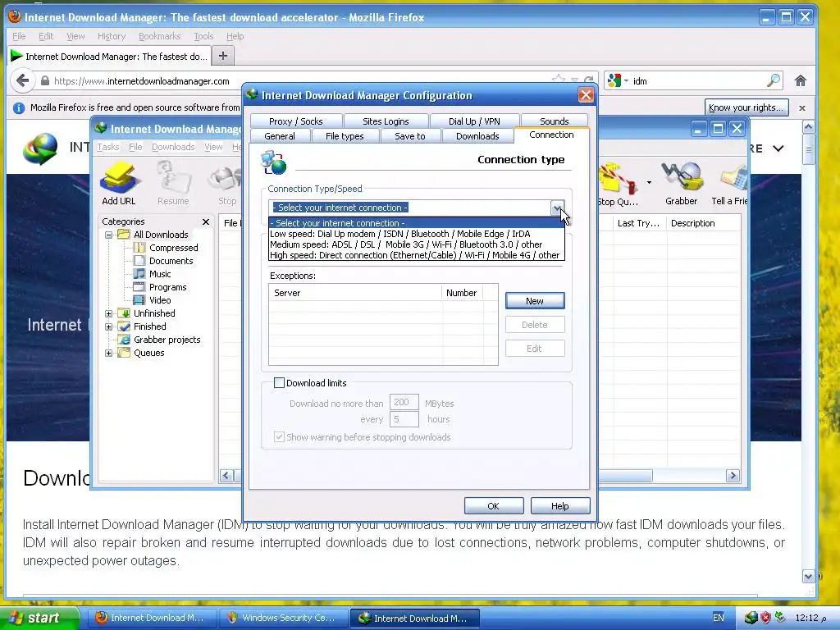The image size is (840, 630).
Task: Click the Last Try column header
Action: (x=638, y=223)
